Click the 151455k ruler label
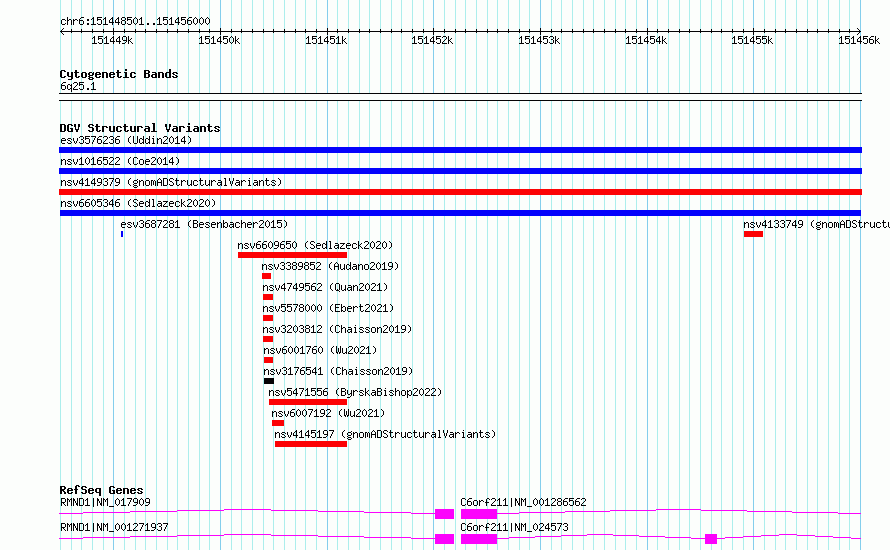 point(752,40)
